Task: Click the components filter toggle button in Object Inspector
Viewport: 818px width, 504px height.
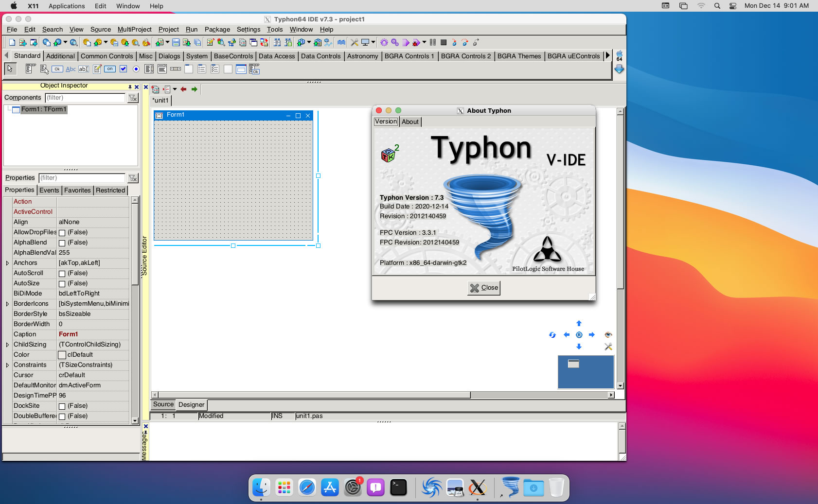Action: pyautogui.click(x=133, y=98)
